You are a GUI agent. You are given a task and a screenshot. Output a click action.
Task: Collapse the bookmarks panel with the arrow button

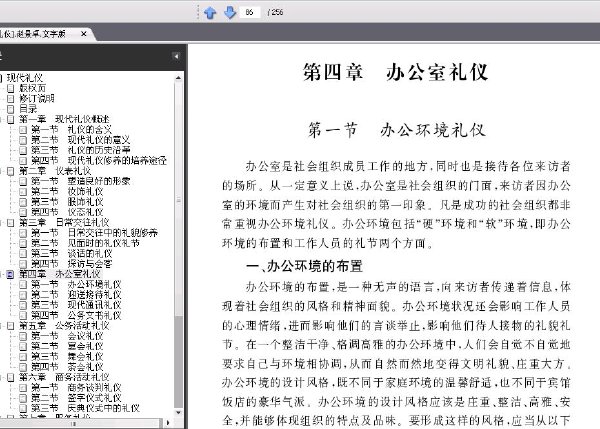(176, 56)
